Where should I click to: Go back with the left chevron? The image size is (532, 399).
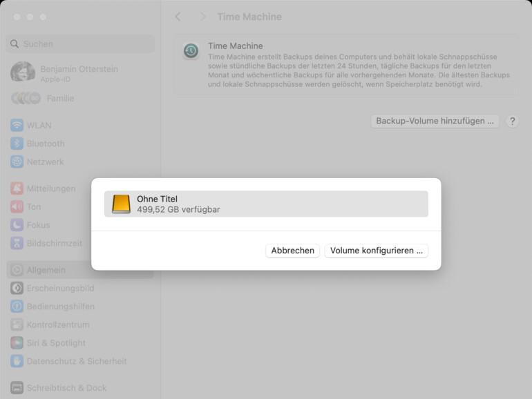pos(178,17)
